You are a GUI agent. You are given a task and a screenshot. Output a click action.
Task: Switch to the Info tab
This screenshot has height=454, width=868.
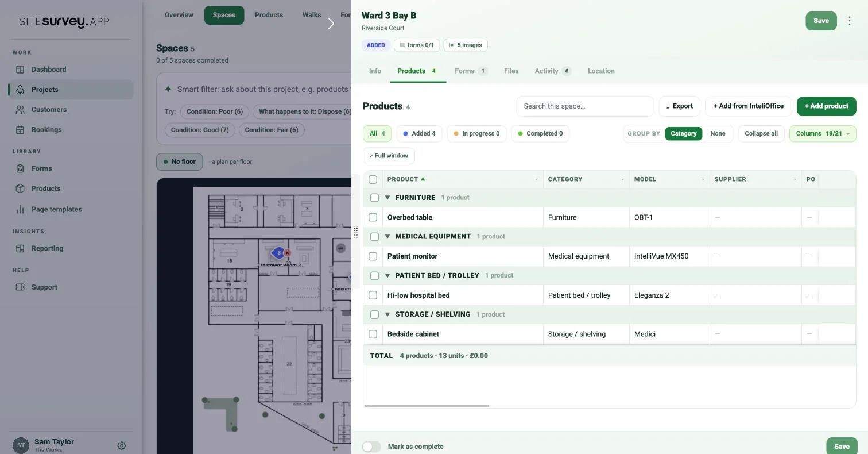click(x=375, y=71)
